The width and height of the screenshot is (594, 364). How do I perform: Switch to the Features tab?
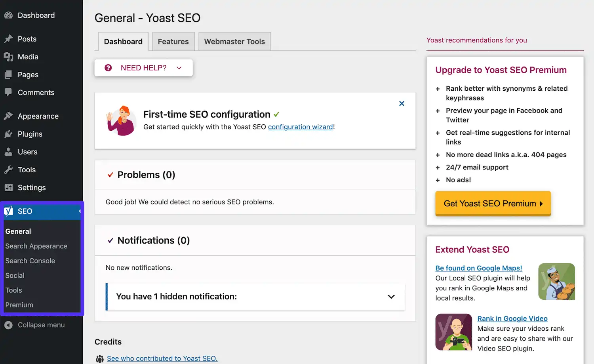point(173,41)
